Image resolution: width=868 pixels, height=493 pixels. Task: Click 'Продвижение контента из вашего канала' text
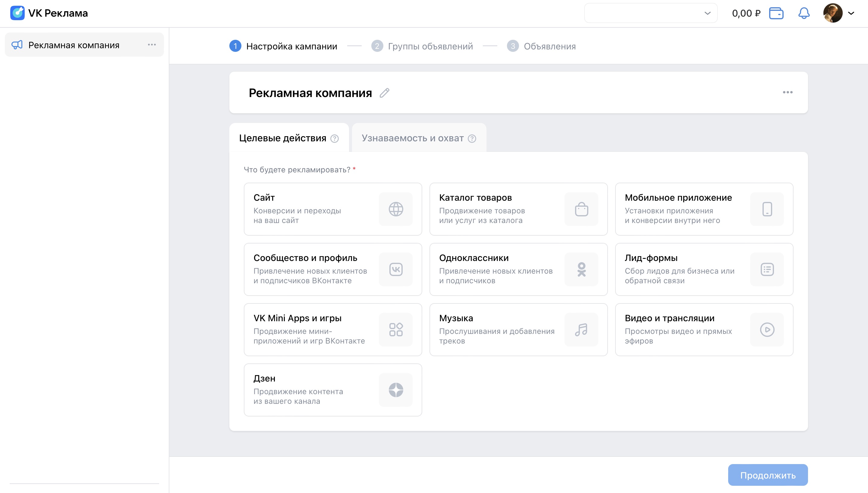298,397
